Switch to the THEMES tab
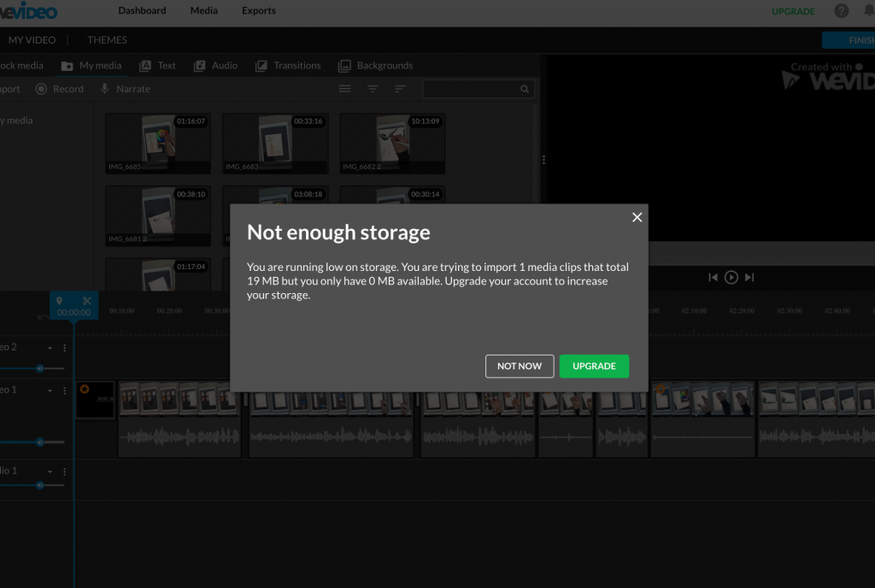The image size is (875, 588). 107,40
